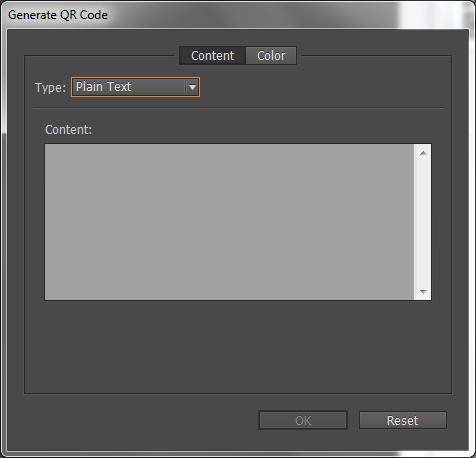
Task: Switch to the Color tab
Action: click(x=271, y=56)
